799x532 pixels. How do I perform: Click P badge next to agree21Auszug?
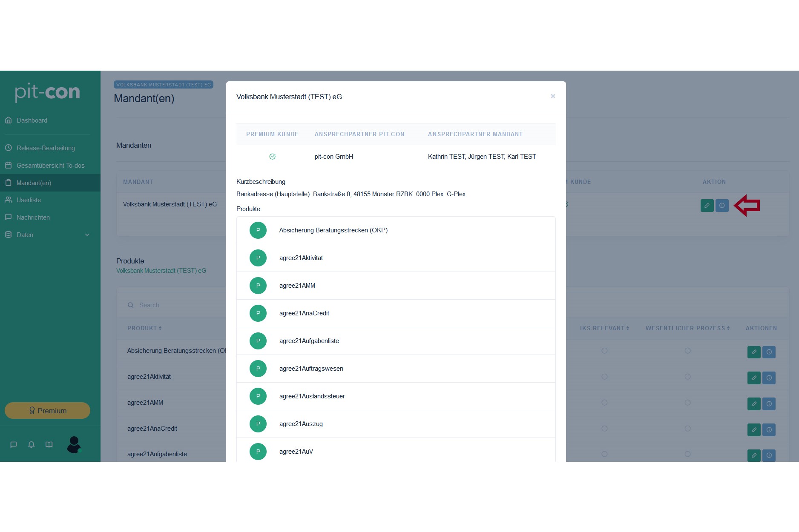258,424
